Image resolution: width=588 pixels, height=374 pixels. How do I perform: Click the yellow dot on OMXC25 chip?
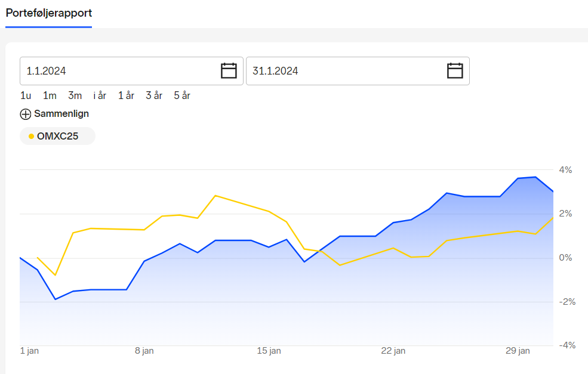click(31, 137)
